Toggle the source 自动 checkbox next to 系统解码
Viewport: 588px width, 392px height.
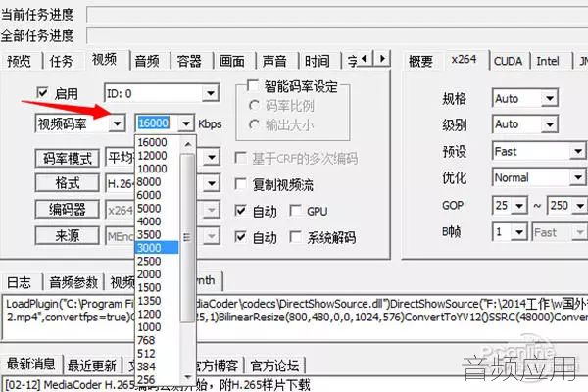(x=240, y=237)
